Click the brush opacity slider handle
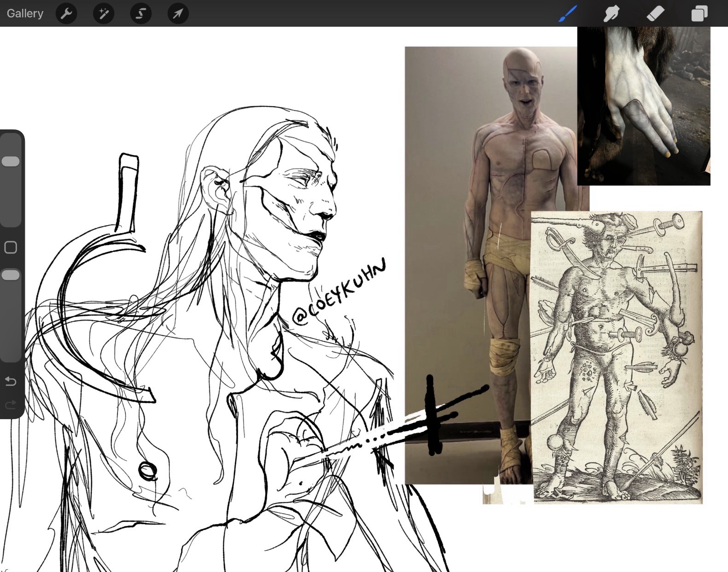Viewport: 728px width, 572px height. [11, 275]
